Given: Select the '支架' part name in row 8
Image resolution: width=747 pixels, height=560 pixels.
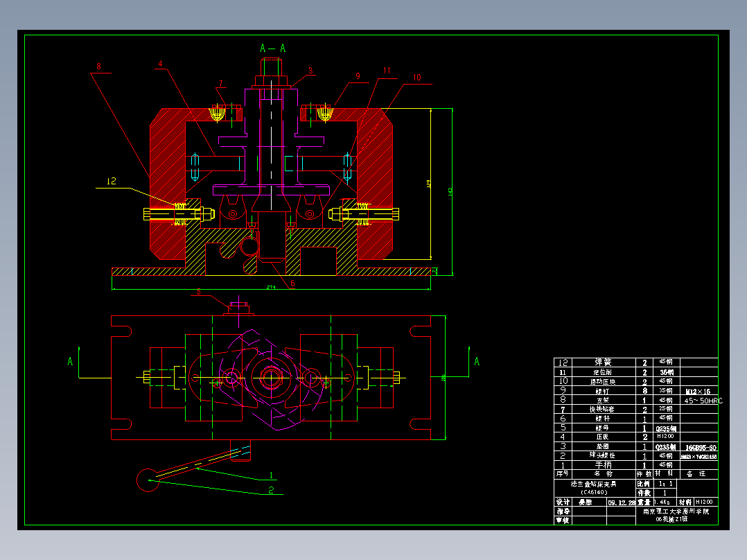Looking at the screenshot, I should click(x=603, y=401).
